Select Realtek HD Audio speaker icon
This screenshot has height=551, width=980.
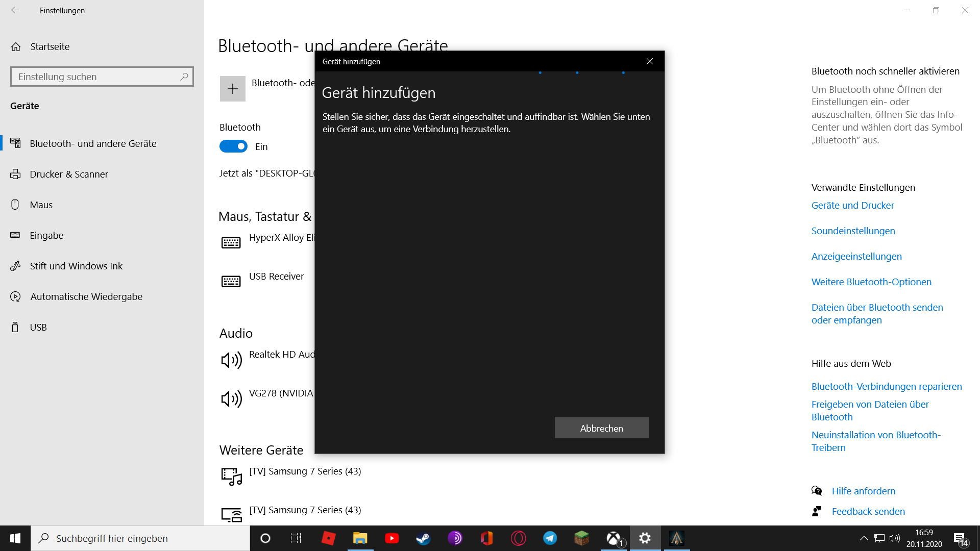(x=231, y=360)
